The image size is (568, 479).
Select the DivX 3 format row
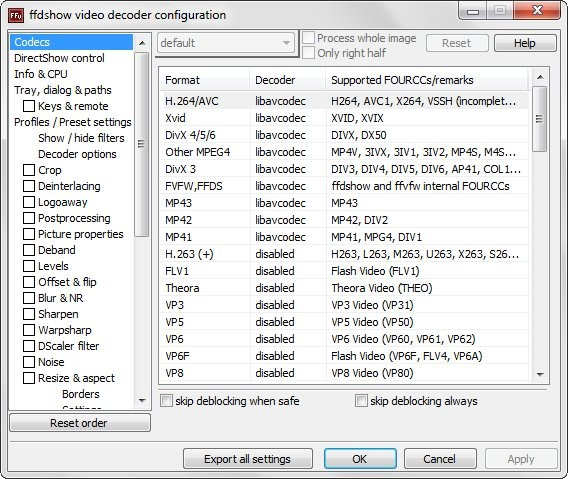pyautogui.click(x=344, y=169)
